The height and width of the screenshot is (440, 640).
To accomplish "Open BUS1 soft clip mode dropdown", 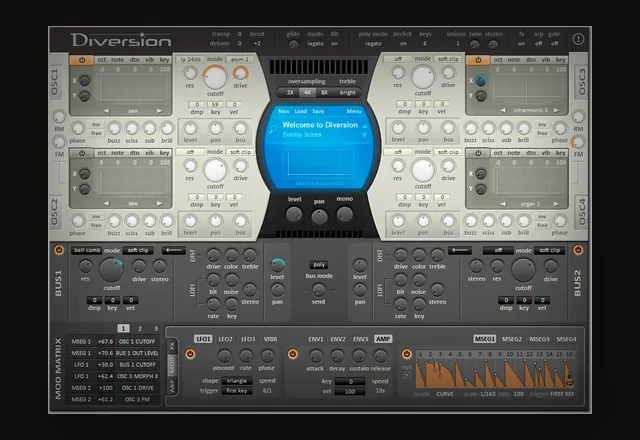I will [138, 250].
